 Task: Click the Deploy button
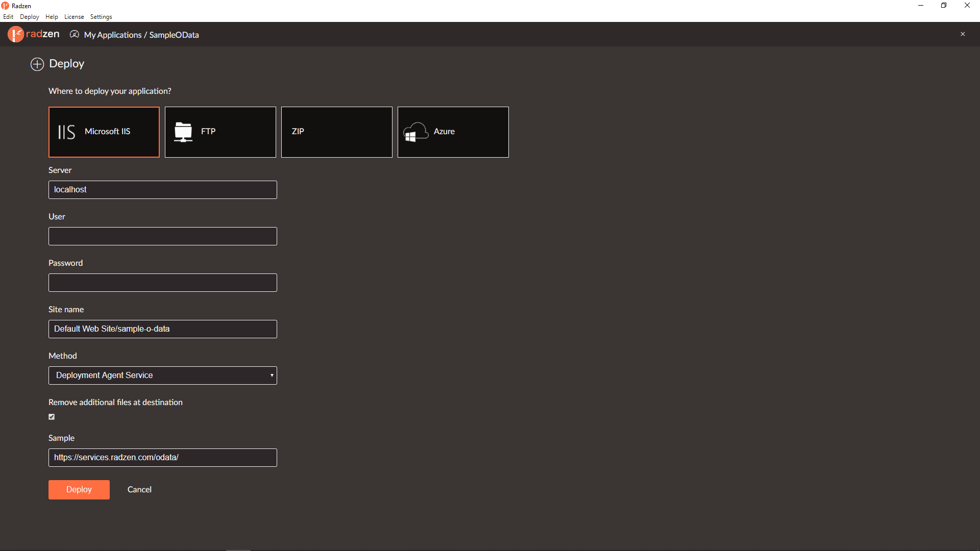(x=78, y=489)
